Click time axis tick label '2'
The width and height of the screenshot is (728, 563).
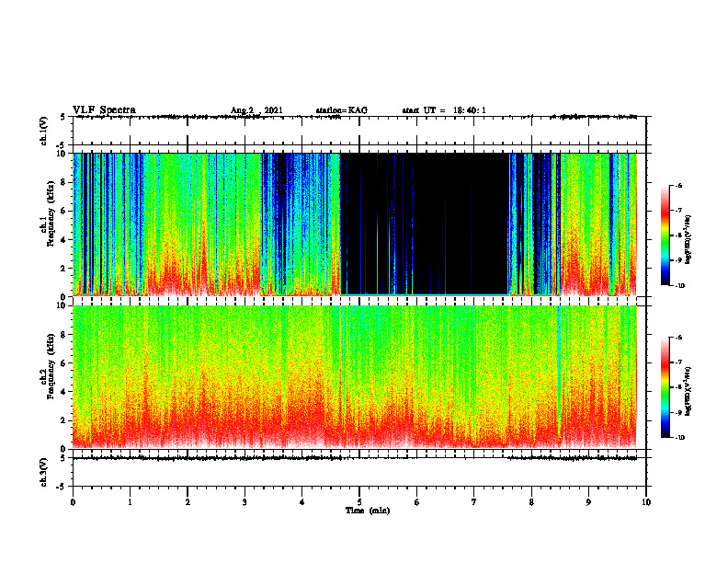point(188,502)
